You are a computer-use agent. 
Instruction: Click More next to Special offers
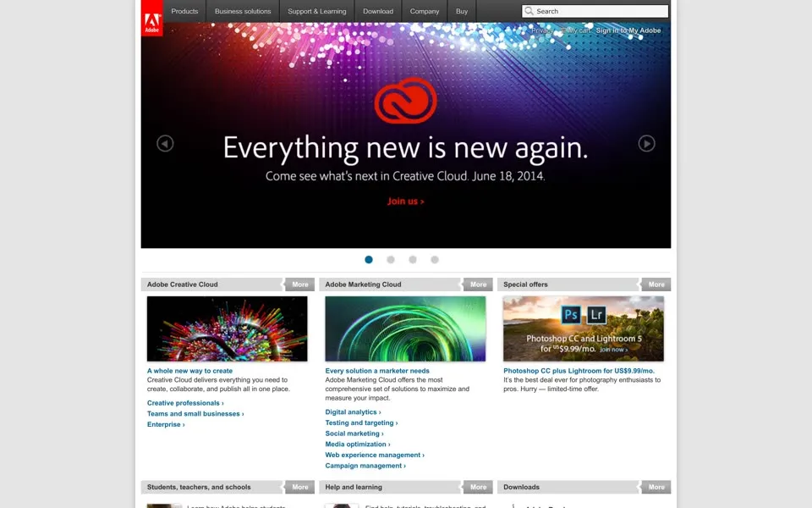[656, 284]
